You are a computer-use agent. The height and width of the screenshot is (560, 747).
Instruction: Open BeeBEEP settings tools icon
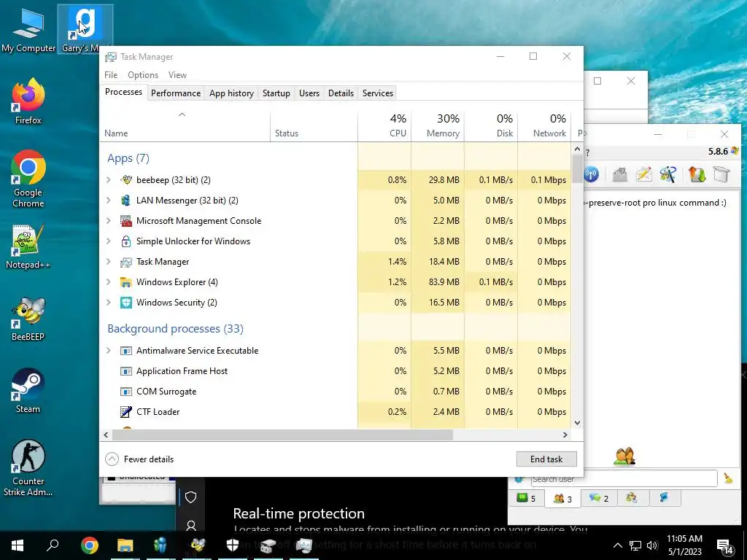[668, 174]
